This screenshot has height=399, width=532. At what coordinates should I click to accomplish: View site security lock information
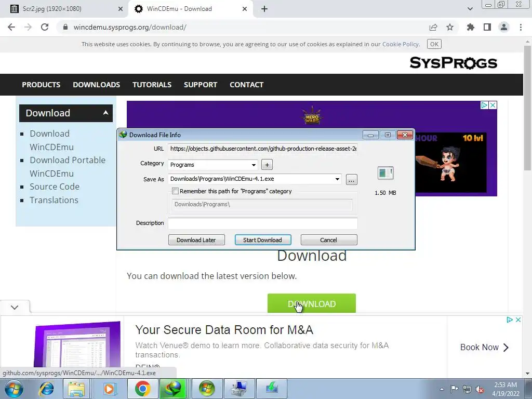coord(66,27)
